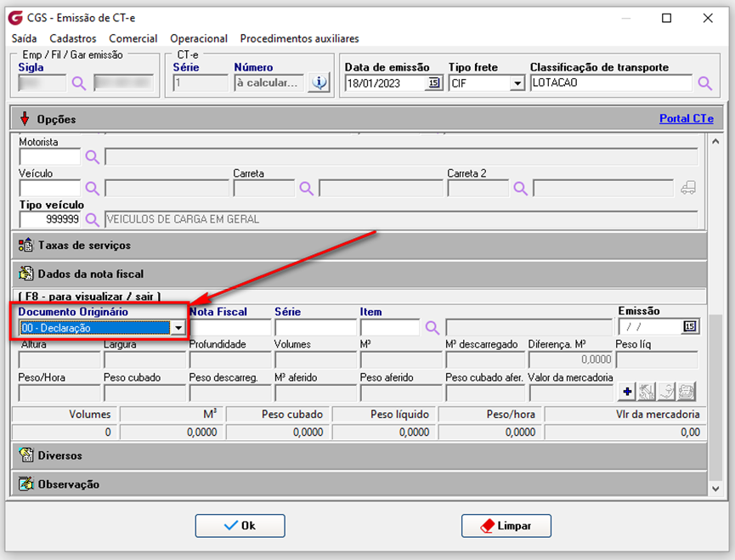The height and width of the screenshot is (560, 735).
Task: Click the Data de emissão date field
Action: point(386,83)
